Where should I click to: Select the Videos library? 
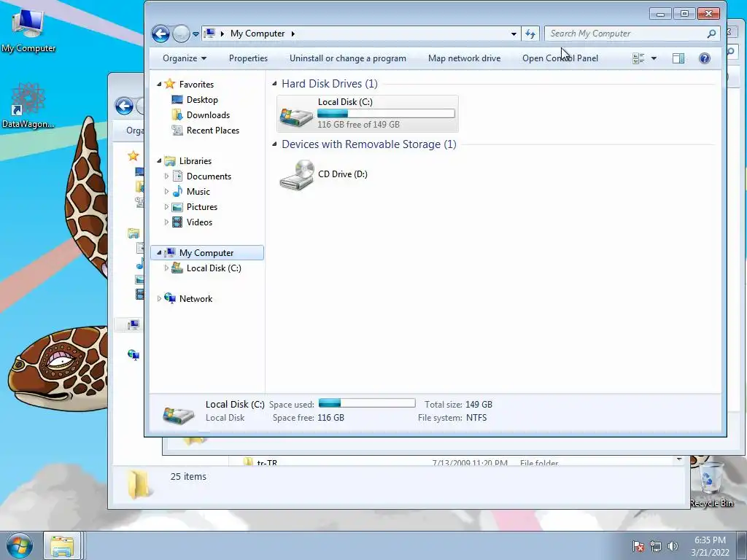point(199,222)
